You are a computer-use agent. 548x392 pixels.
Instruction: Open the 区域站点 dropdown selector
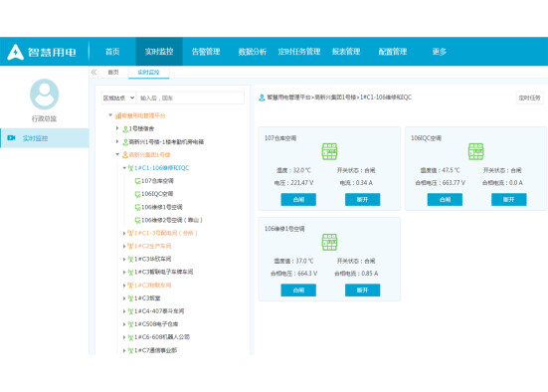tap(118, 98)
